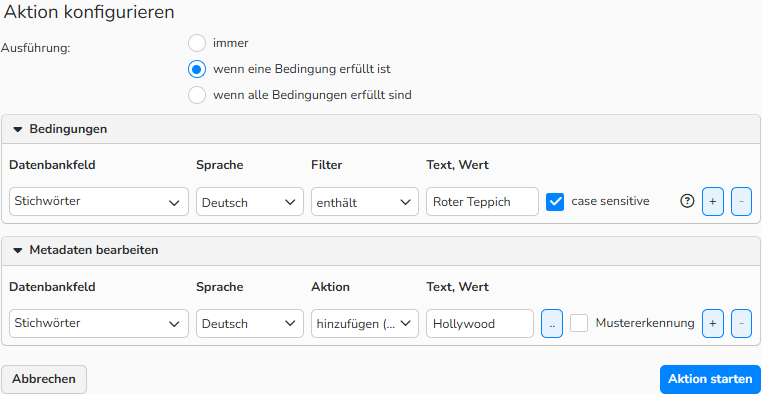Viewport: 762px width, 394px height.
Task: Open the Filter 'enthält' dropdown
Action: [x=364, y=202]
